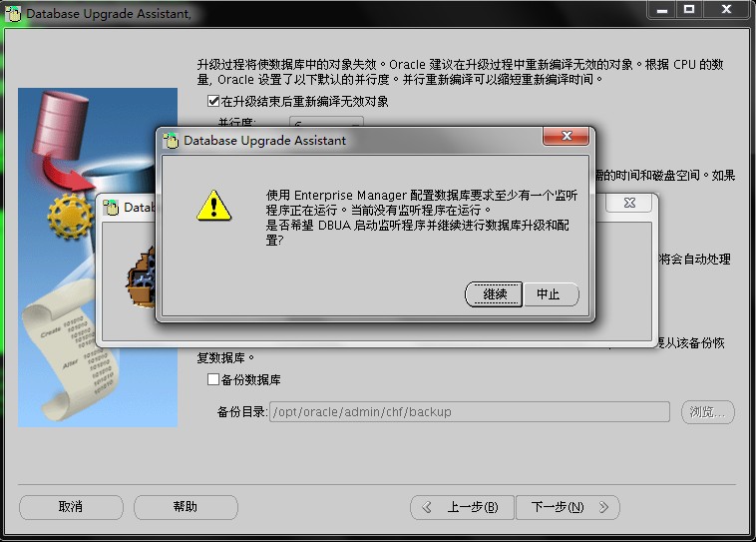756x542 pixels.
Task: Close the main Database Upgrade Assistant window
Action: click(x=726, y=9)
